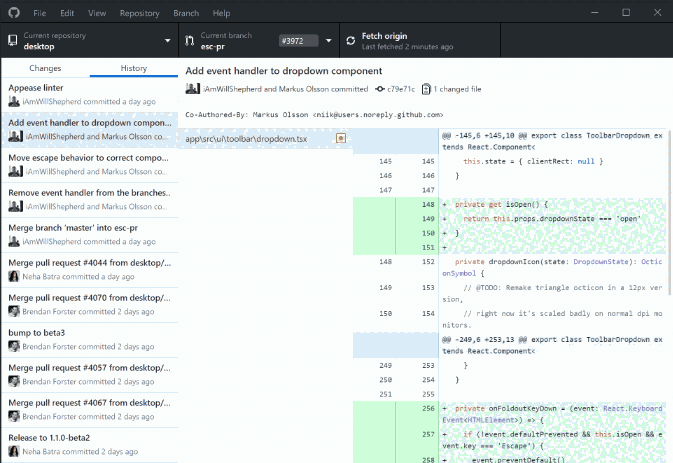This screenshot has height=463, width=673.
Task: Click the avatar on Release to 1.1.0-beta2
Action: click(14, 451)
